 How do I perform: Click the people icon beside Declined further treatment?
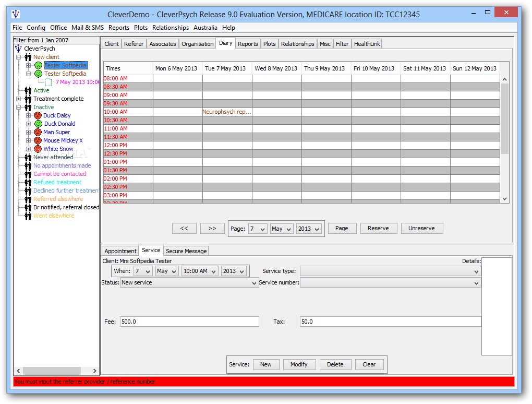click(28, 191)
